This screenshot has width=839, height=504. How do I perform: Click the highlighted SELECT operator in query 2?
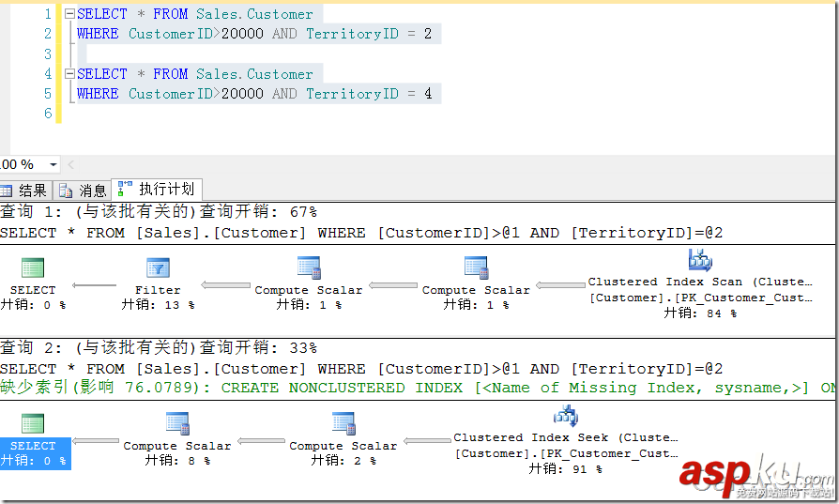34,446
